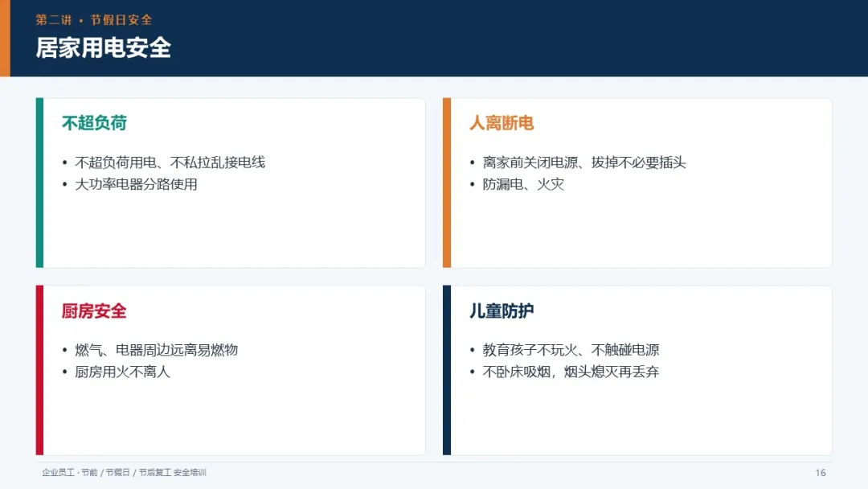Click bullet 大功率电器分路使用
The height and width of the screenshot is (489, 868).
(136, 184)
